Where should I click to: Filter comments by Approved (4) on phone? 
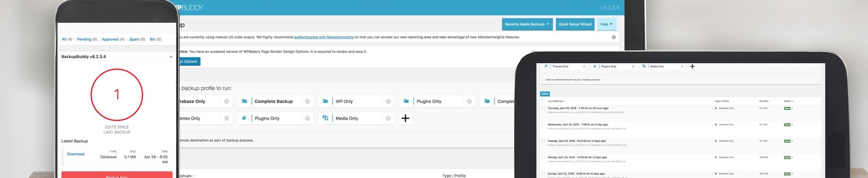pyautogui.click(x=113, y=39)
